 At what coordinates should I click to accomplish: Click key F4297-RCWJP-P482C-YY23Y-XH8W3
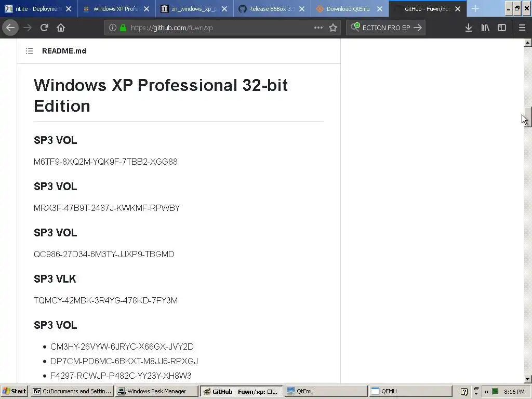121,376
